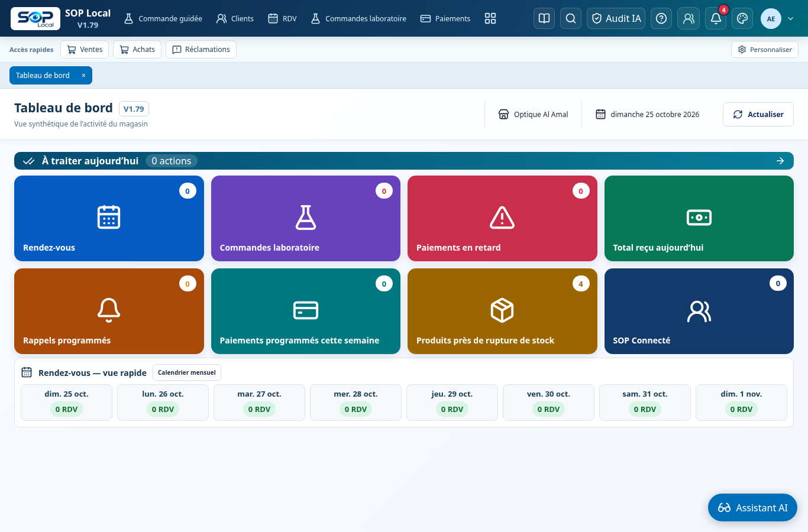This screenshot has height=532, width=808.
Task: Expand the À traiter aujourd'hui arrow
Action: pyautogui.click(x=780, y=161)
